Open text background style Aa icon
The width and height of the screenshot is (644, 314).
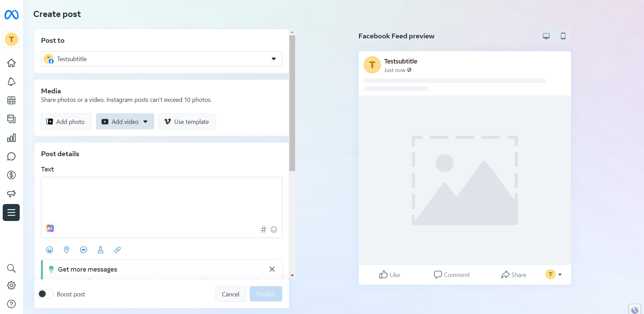pos(50,228)
